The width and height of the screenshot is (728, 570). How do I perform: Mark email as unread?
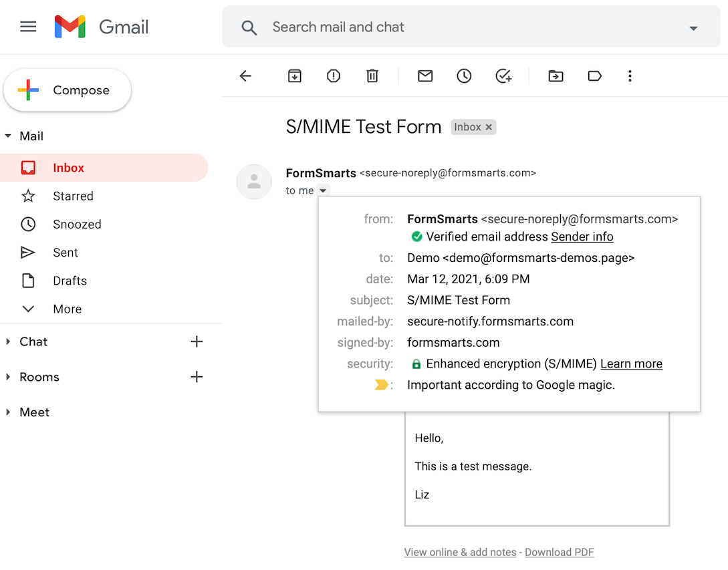[x=424, y=76]
